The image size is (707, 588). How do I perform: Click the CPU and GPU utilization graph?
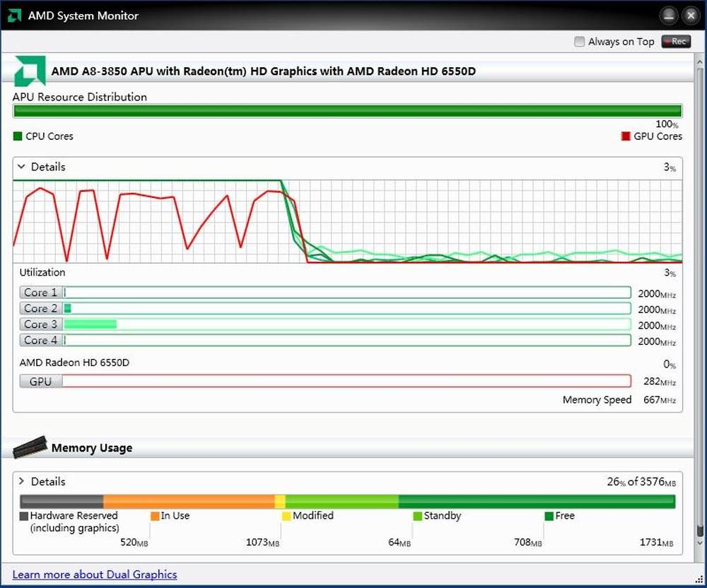[347, 222]
